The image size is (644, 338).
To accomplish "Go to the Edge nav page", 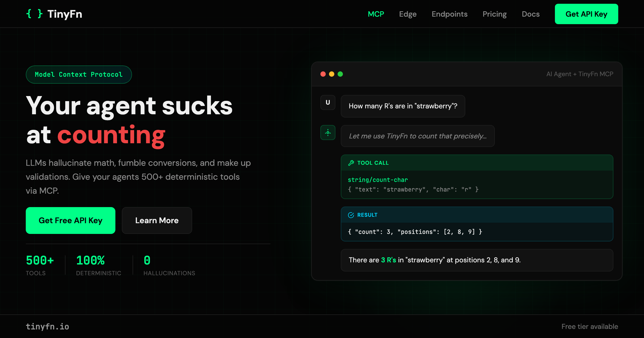I will [408, 14].
